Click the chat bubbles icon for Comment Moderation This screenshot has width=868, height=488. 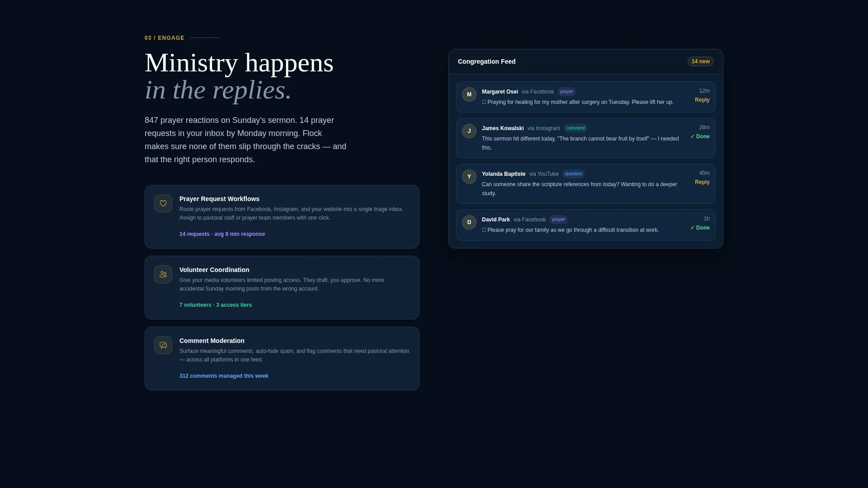(x=163, y=345)
